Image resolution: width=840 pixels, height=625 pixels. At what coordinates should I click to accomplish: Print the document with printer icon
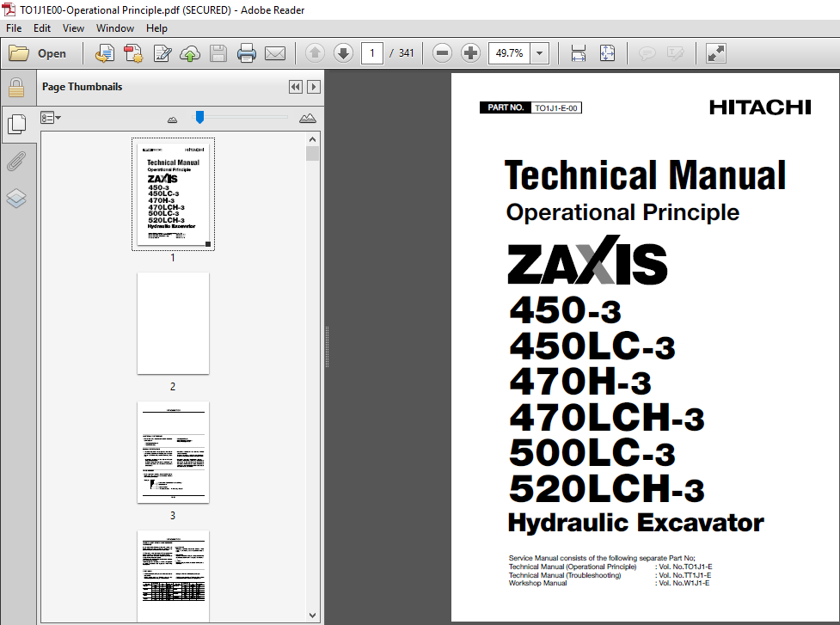[247, 53]
